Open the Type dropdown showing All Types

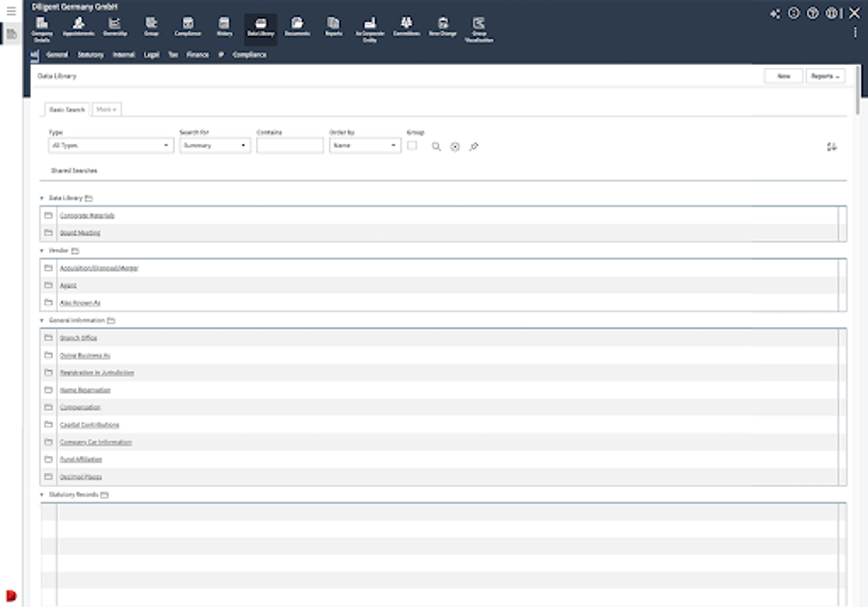coord(111,146)
